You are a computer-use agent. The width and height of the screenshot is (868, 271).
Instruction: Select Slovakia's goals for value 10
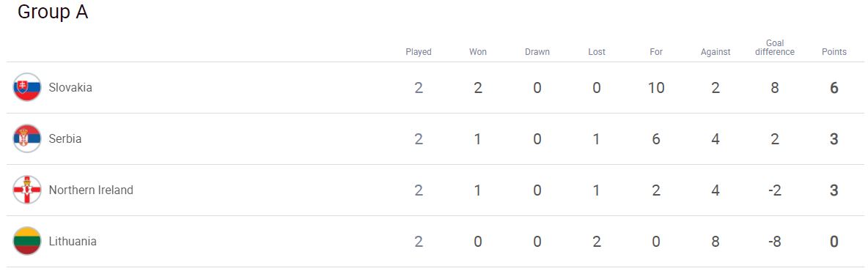pos(656,87)
